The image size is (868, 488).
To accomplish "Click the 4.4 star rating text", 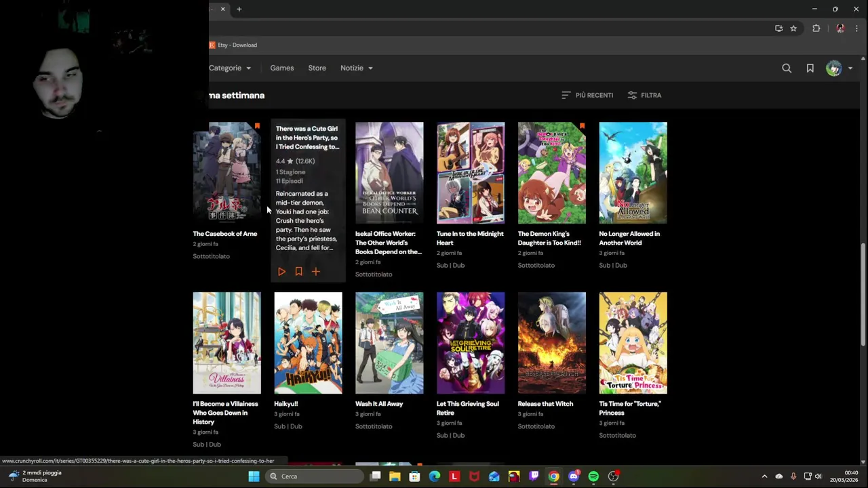I will pyautogui.click(x=295, y=161).
